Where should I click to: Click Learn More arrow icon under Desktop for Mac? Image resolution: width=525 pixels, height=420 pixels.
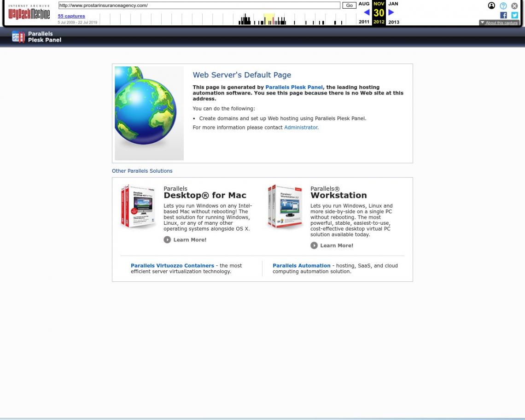(x=167, y=240)
